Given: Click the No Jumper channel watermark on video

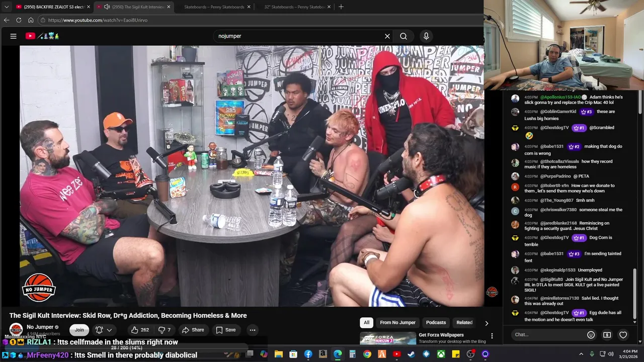Looking at the screenshot, I should [492, 292].
